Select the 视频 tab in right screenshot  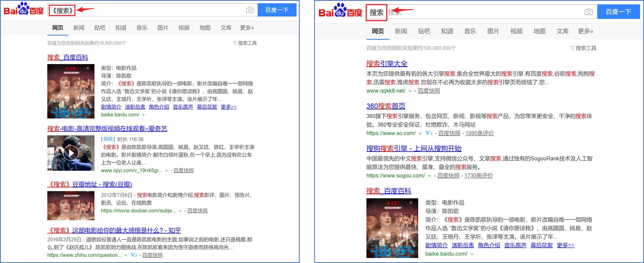(x=516, y=31)
